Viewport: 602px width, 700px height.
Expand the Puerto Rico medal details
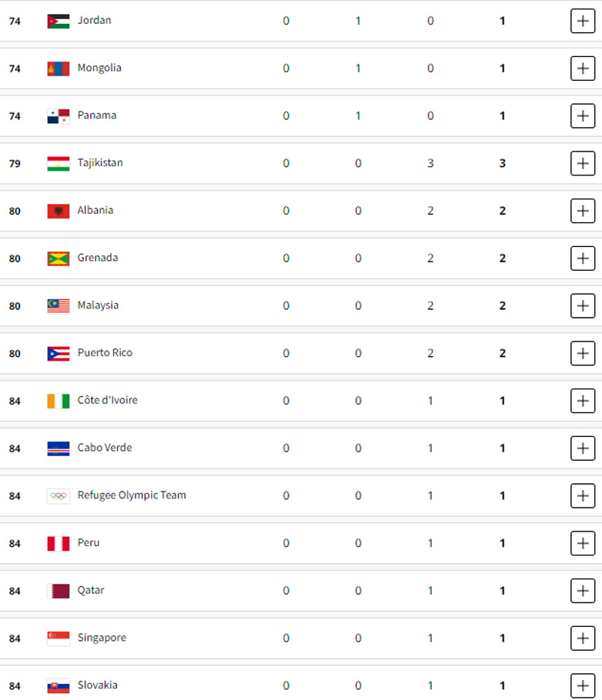tap(583, 353)
